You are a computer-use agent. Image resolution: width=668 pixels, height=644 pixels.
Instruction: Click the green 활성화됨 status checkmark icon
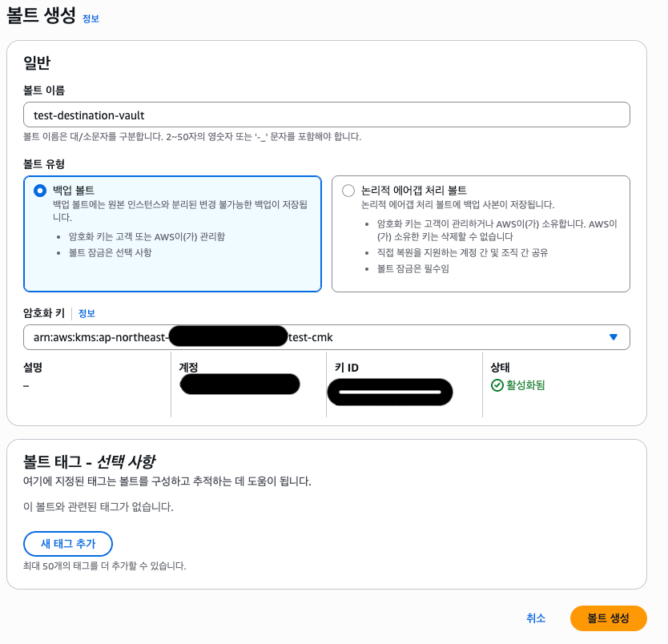coord(497,385)
